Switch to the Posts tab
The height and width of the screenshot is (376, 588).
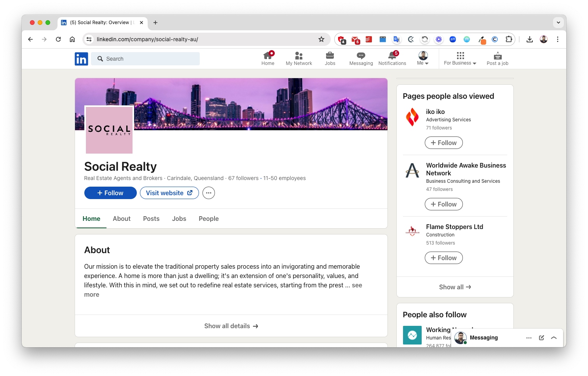tap(151, 219)
